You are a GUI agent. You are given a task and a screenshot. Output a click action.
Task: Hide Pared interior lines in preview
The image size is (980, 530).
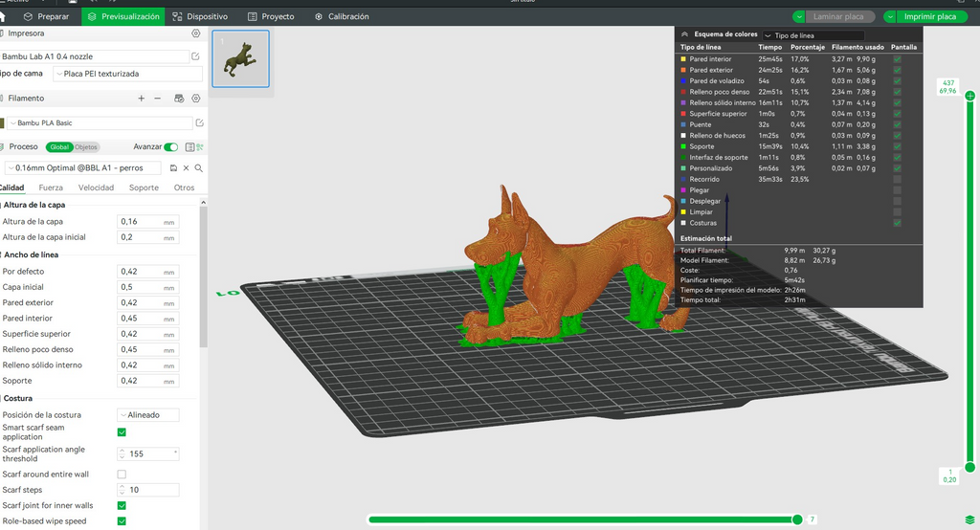click(x=897, y=59)
